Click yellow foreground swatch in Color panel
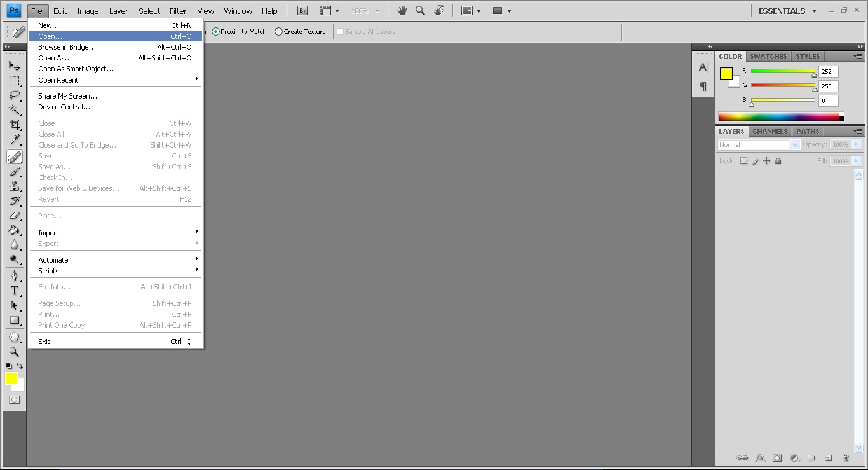This screenshot has width=868, height=470. (x=726, y=74)
